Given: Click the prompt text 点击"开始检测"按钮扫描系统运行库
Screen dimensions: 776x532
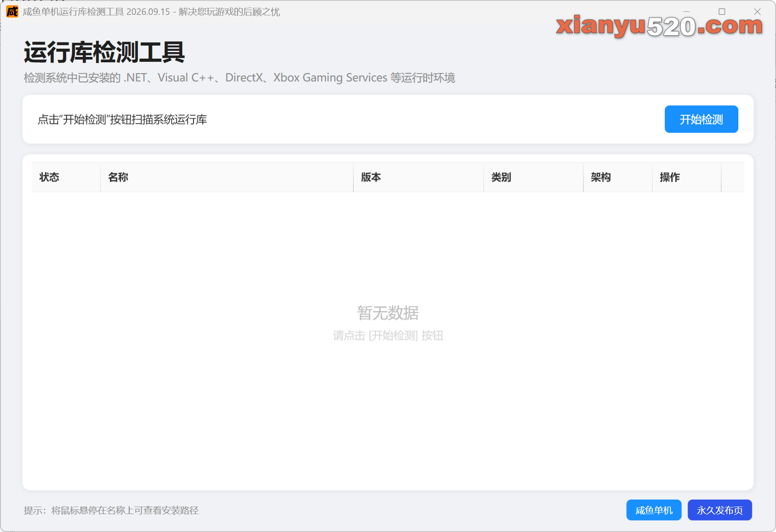Looking at the screenshot, I should tap(122, 120).
